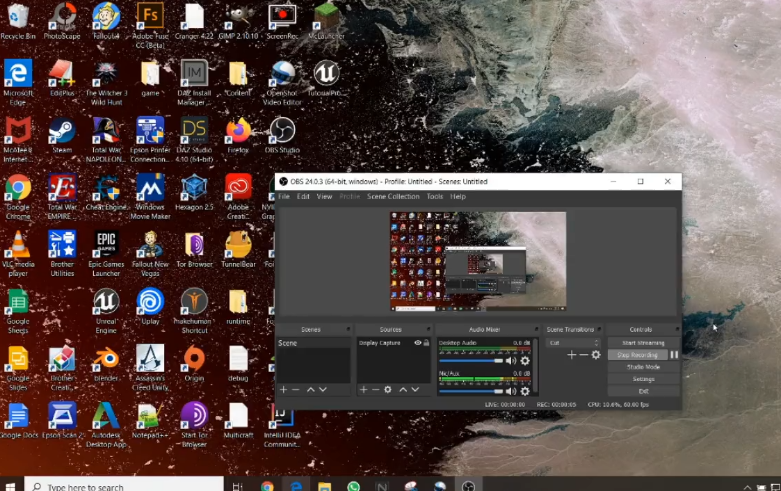Add a new scene with the plus icon

(x=283, y=389)
